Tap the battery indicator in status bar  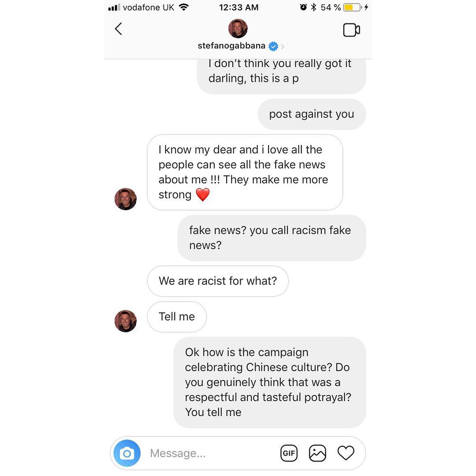[x=352, y=7]
